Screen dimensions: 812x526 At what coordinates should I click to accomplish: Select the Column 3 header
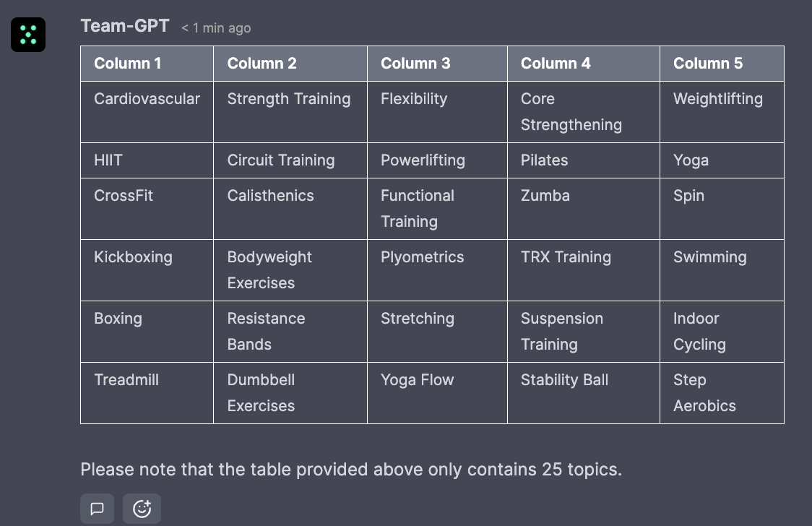click(437, 63)
